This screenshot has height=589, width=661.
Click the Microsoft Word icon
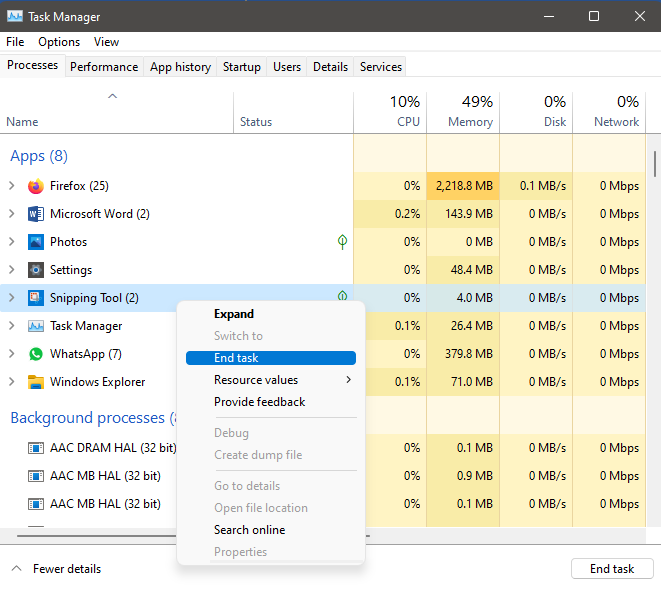[x=36, y=214]
